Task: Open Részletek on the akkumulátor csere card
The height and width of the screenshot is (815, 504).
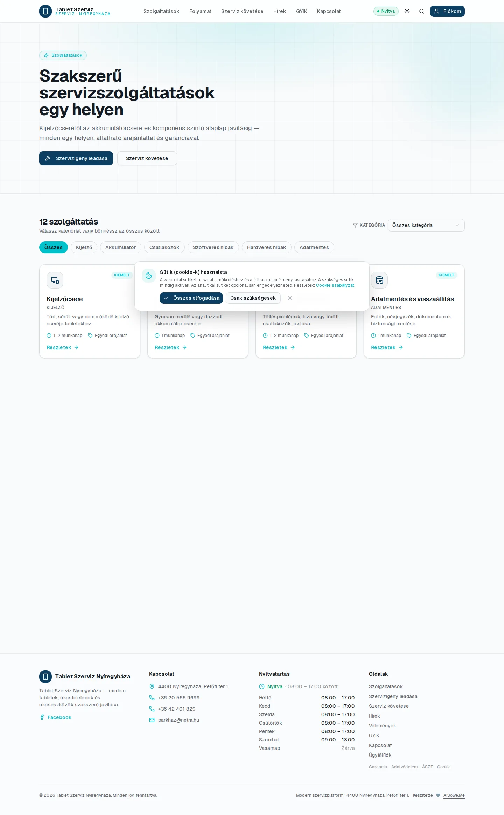Action: 171,347
